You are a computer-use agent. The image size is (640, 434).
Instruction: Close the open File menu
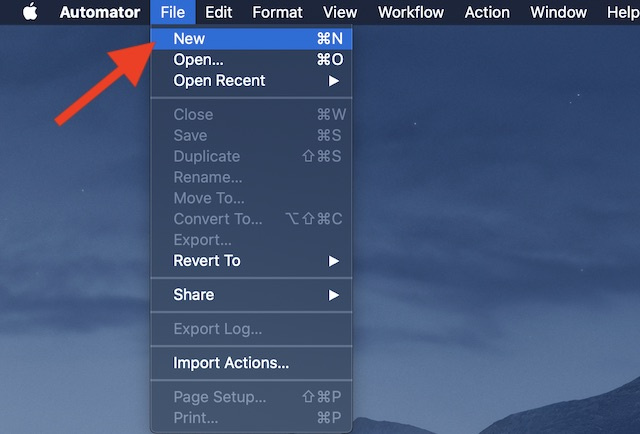172,13
